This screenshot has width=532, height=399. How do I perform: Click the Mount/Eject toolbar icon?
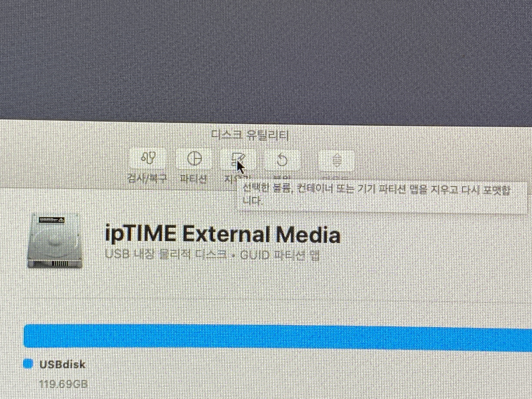click(x=337, y=160)
